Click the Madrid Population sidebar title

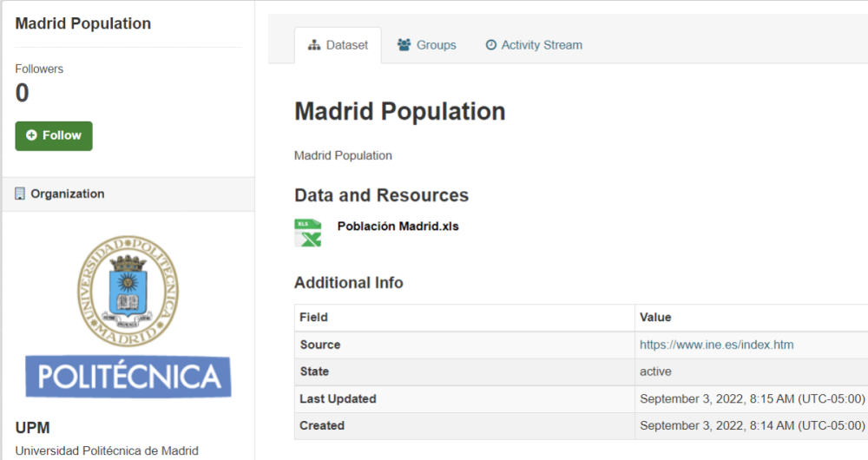83,23
